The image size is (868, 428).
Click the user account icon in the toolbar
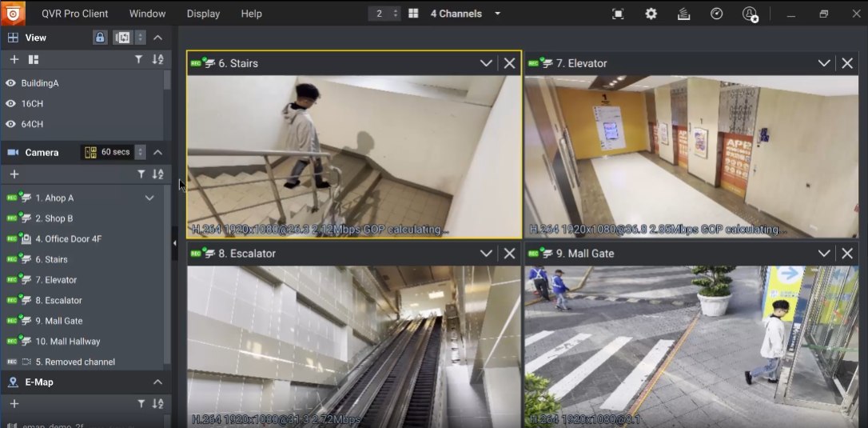click(x=749, y=14)
